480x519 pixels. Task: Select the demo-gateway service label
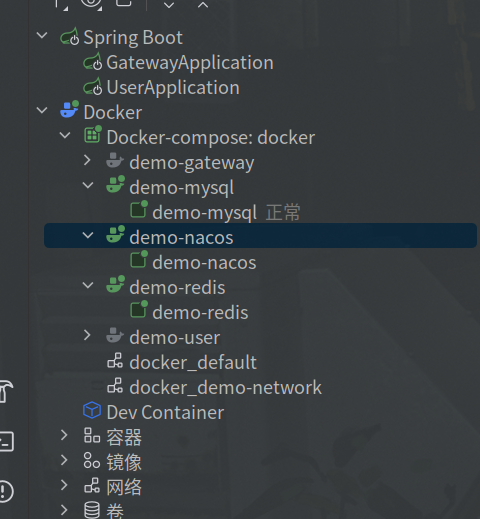pyautogui.click(x=192, y=163)
